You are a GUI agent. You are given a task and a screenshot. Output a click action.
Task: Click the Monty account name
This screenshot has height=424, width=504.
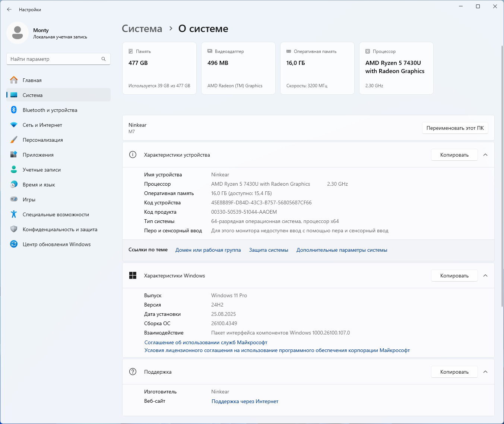tap(41, 30)
